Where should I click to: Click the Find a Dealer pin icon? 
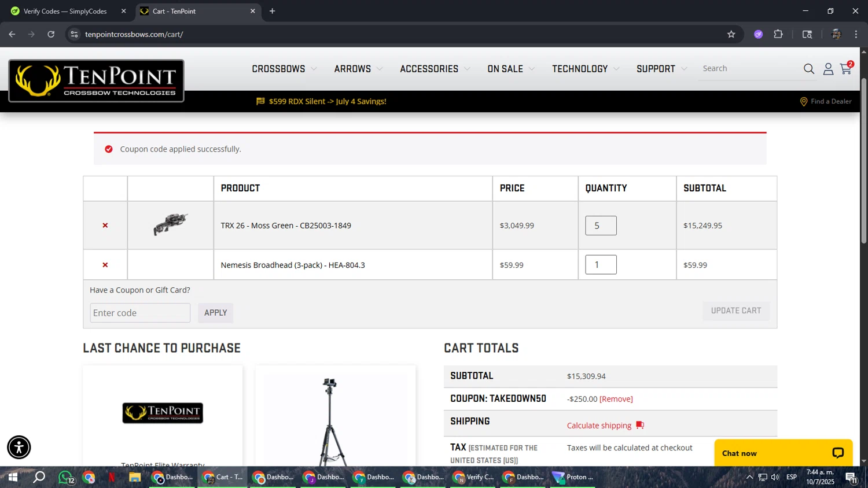pyautogui.click(x=803, y=102)
